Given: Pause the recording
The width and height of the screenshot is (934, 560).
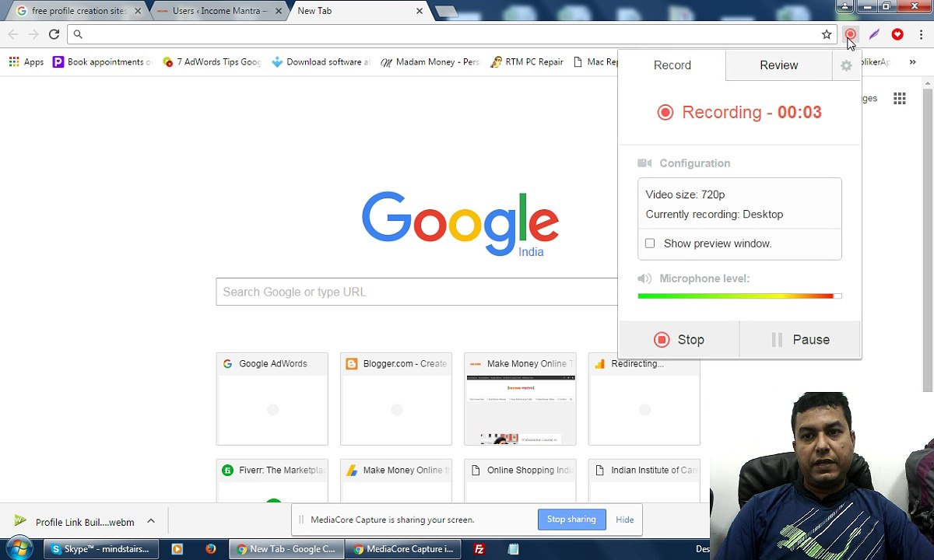Looking at the screenshot, I should 800,340.
